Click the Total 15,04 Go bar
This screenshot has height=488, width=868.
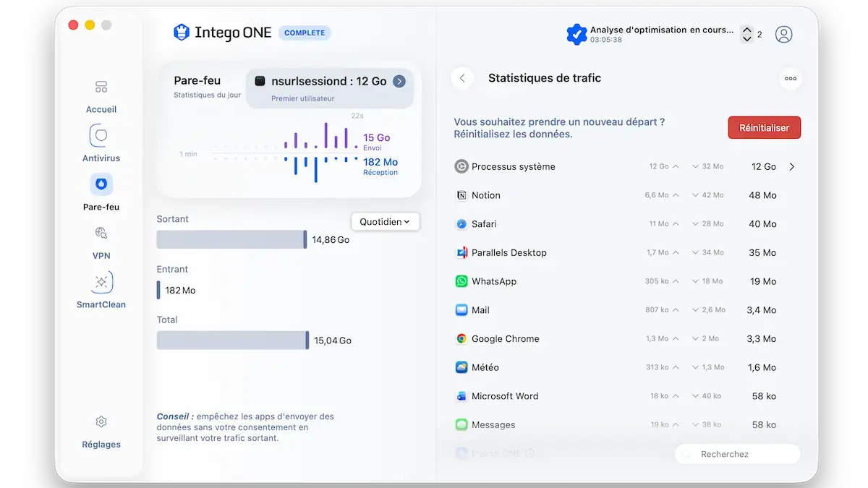tap(233, 340)
